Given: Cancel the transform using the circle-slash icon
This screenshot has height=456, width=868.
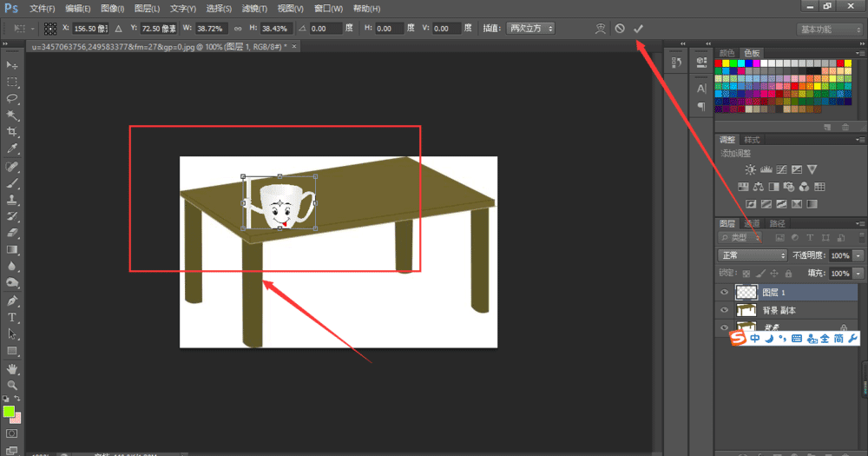Looking at the screenshot, I should 620,29.
